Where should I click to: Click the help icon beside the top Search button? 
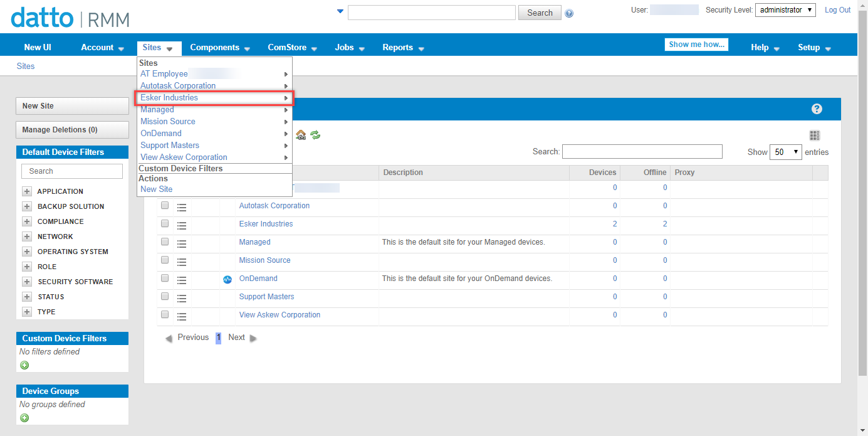(x=569, y=13)
